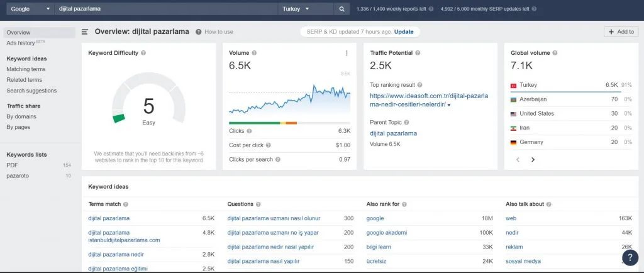Click the Turkey flag icon

pos(513,86)
